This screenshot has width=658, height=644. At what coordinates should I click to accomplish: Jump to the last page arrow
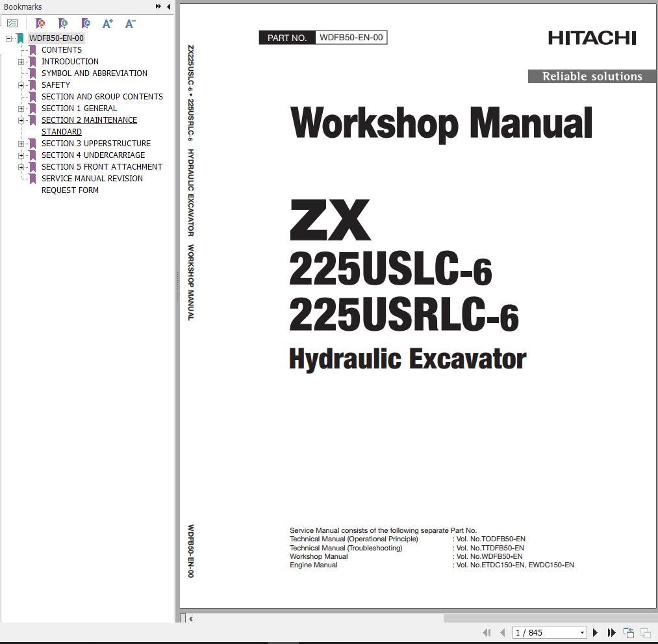[611, 632]
